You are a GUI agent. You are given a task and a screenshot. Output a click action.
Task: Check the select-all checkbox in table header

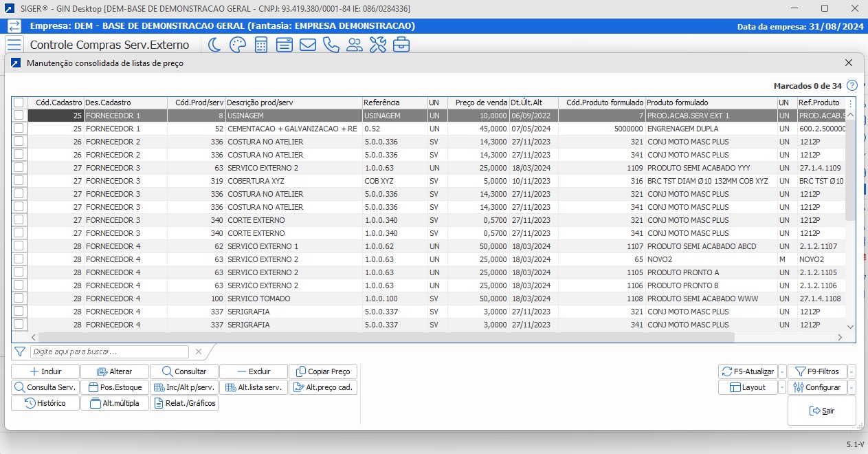(19, 102)
